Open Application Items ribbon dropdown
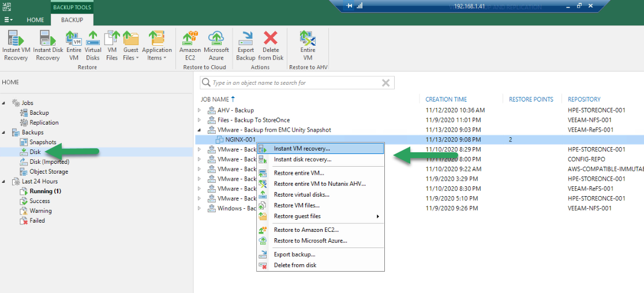The height and width of the screenshot is (293, 644). tap(157, 46)
